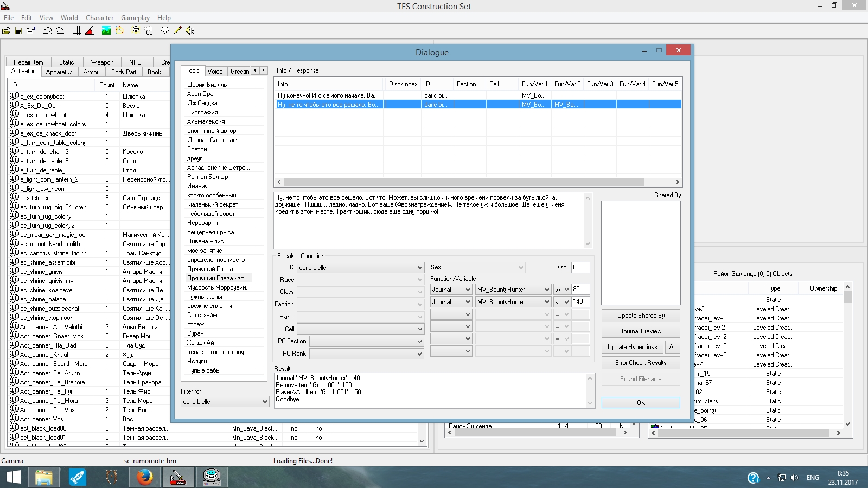The height and width of the screenshot is (488, 868).
Task: Select the topic 'Солстхейм'
Action: (x=202, y=315)
